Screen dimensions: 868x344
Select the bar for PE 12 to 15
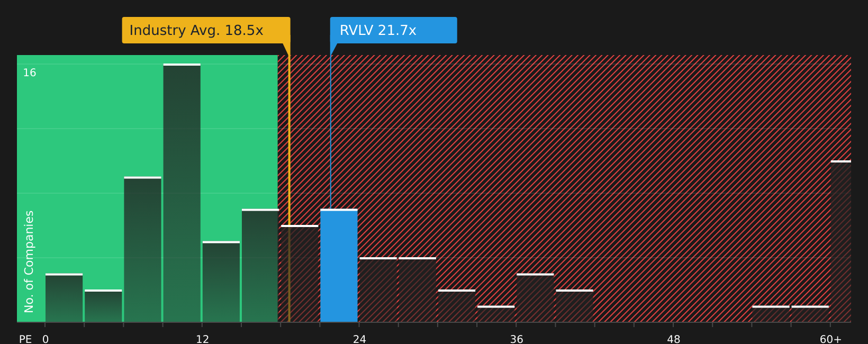click(x=221, y=282)
